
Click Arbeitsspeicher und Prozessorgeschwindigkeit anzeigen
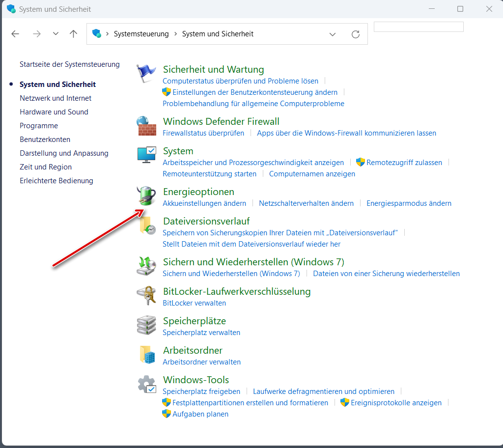(x=253, y=163)
